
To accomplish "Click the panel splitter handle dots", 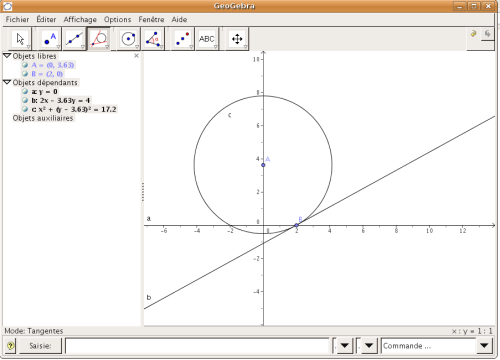I will [x=143, y=192].
